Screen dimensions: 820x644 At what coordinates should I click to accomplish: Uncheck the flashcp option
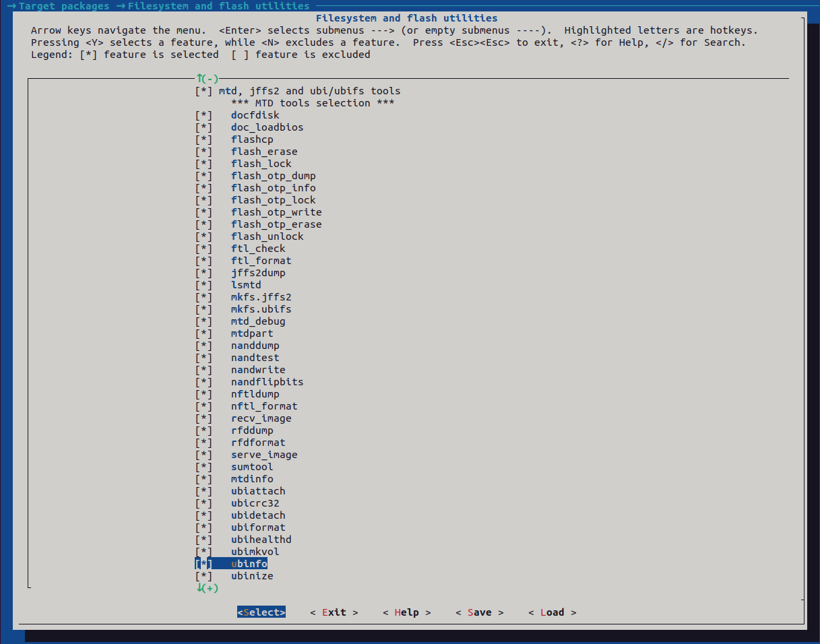tap(203, 139)
